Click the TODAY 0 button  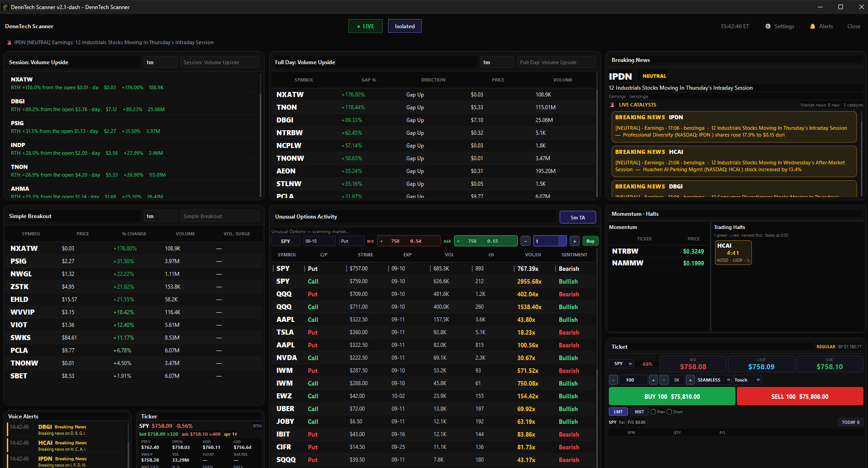click(x=850, y=422)
